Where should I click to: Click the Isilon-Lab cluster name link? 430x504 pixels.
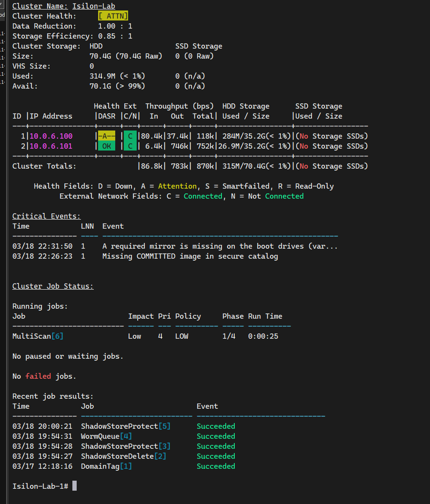(93, 6)
